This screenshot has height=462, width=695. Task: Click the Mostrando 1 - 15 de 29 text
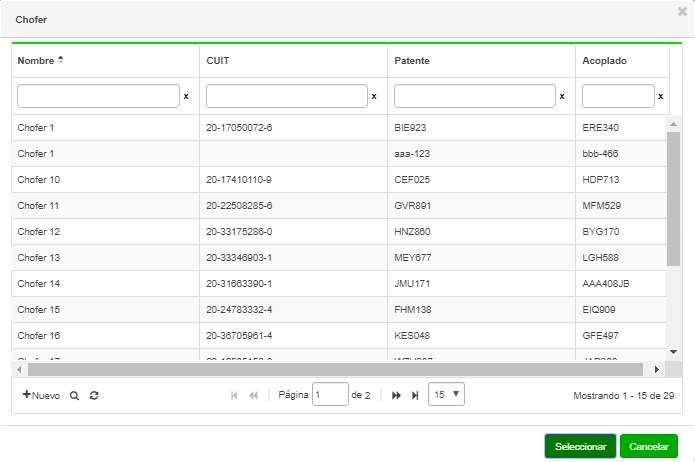(624, 395)
